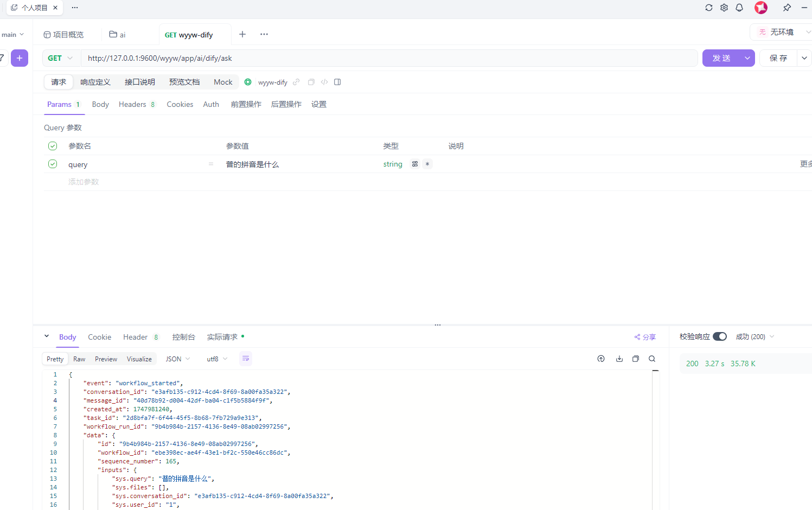Open the 响应定义 tab
Image resolution: width=812 pixels, height=510 pixels.
(95, 82)
